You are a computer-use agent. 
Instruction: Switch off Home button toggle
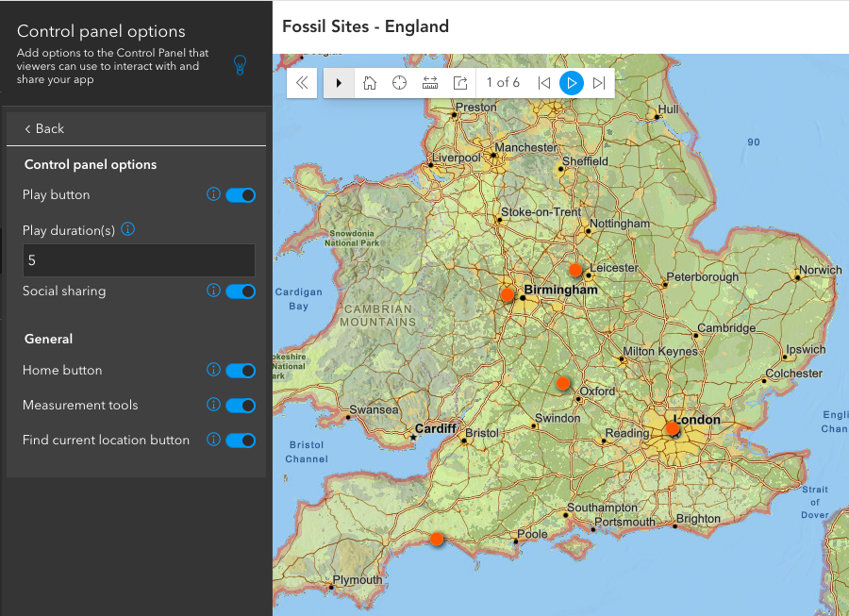pos(241,370)
